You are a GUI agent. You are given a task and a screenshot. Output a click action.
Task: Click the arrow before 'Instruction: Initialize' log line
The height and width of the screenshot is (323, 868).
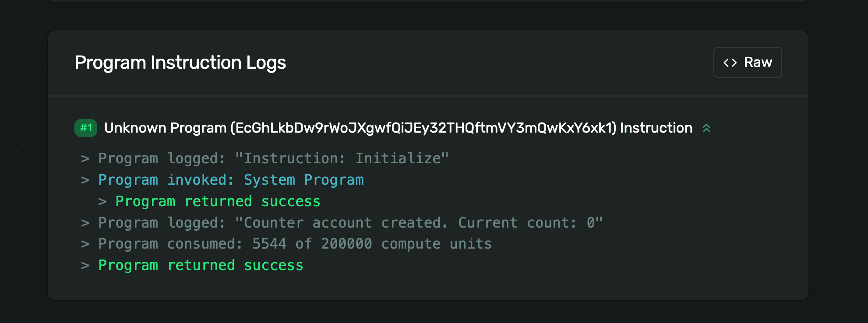click(85, 158)
